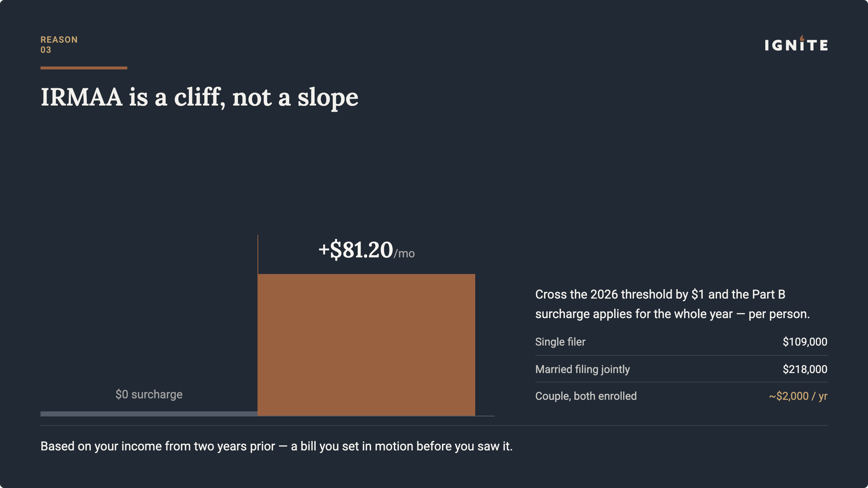This screenshot has height=488, width=868.
Task: Click the orange accent line under REASON 03
Action: [84, 68]
